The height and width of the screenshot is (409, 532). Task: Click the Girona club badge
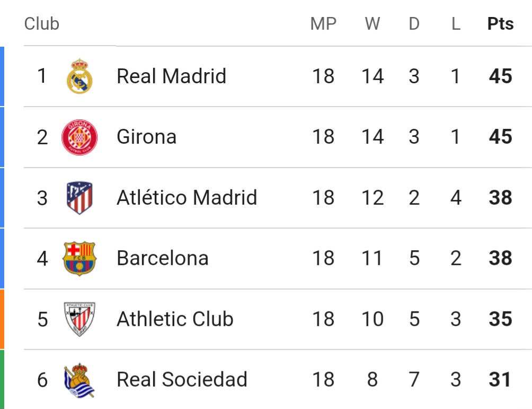(79, 137)
